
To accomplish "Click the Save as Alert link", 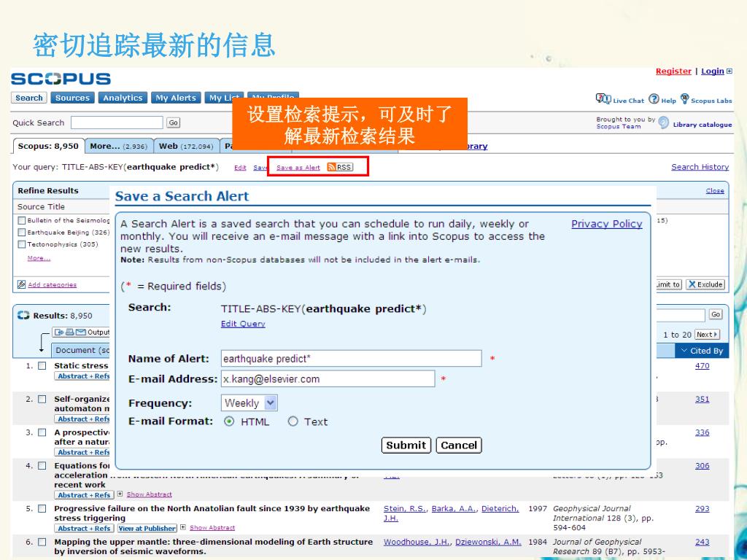I will point(298,168).
